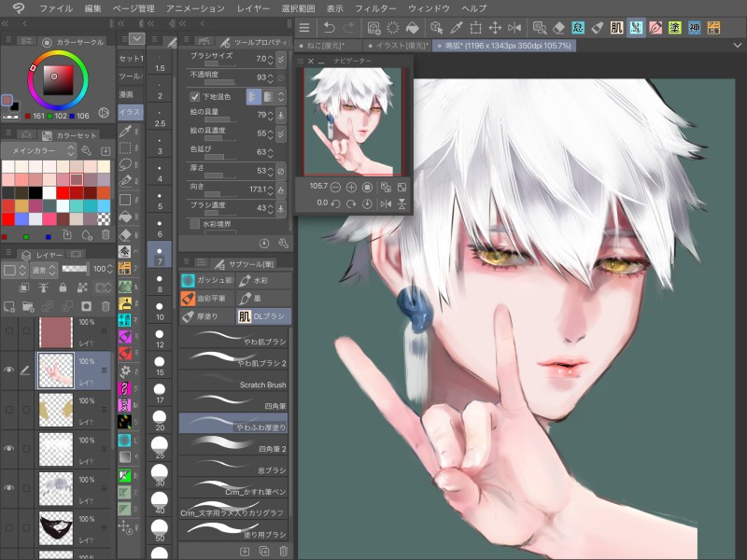Hide the white hair layer
Screen dimensions: 747x560
8,449
